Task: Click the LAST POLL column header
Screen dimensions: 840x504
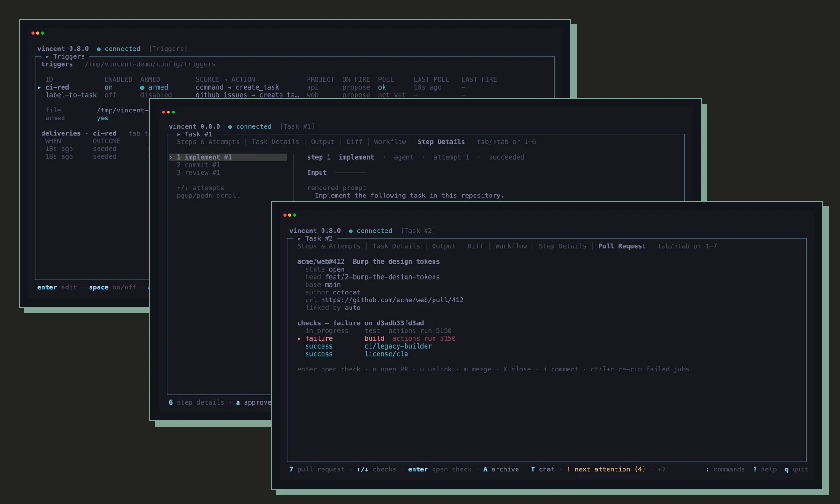Action: click(x=432, y=79)
